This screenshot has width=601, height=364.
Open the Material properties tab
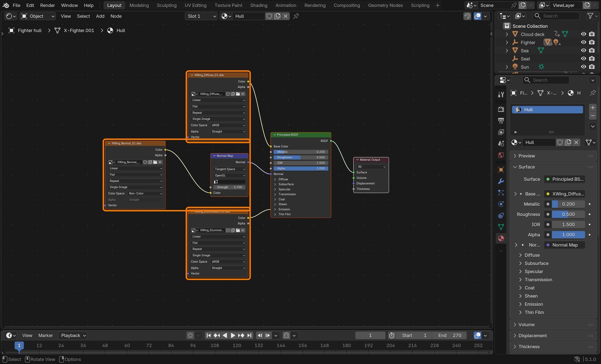501,238
